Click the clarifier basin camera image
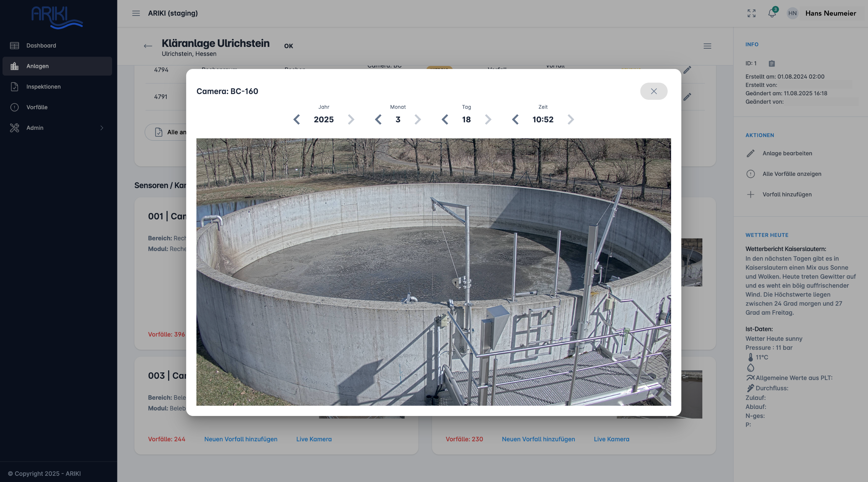The image size is (868, 482). 433,272
